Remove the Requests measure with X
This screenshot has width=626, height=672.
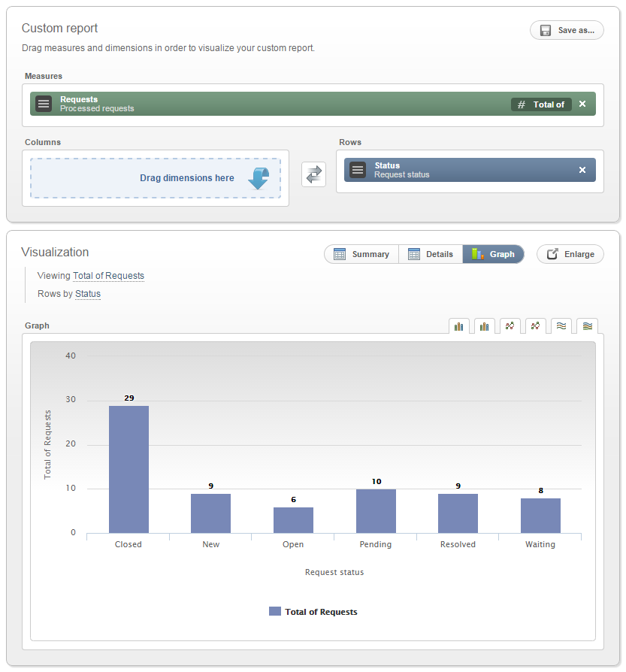click(x=582, y=104)
